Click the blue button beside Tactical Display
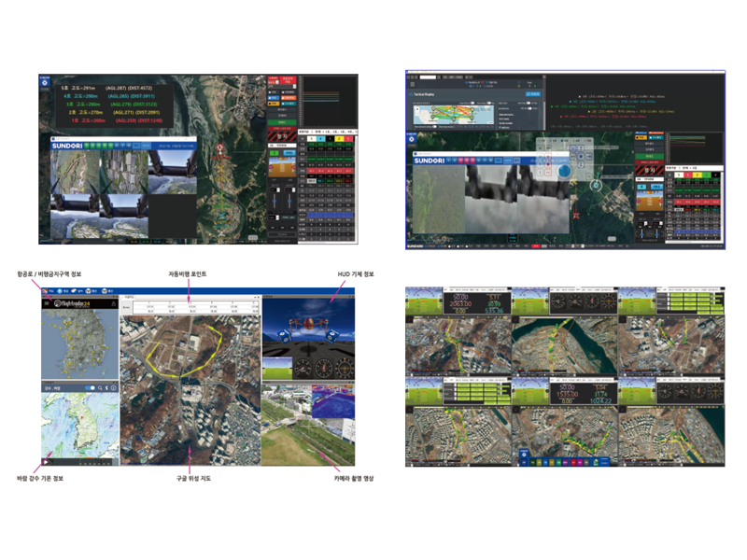Viewport: 747px width, 560px height. coord(532,94)
